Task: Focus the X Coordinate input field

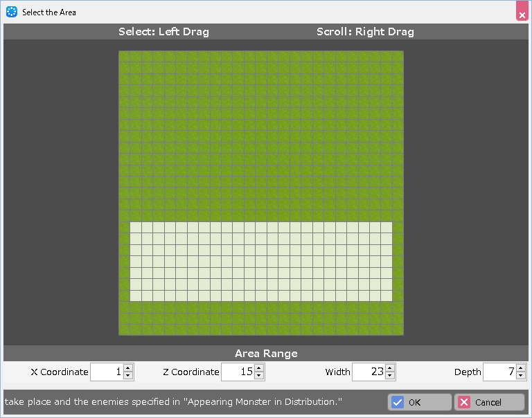Action: coord(107,372)
